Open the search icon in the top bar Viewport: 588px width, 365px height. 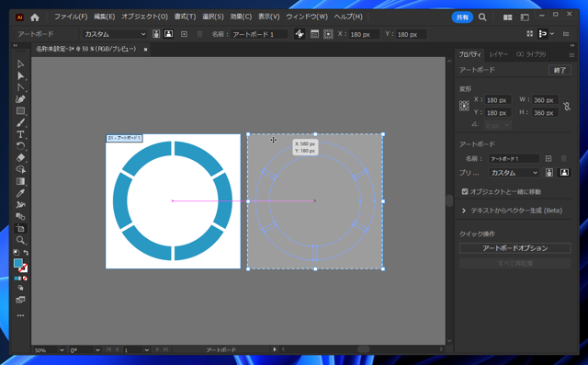click(x=482, y=17)
